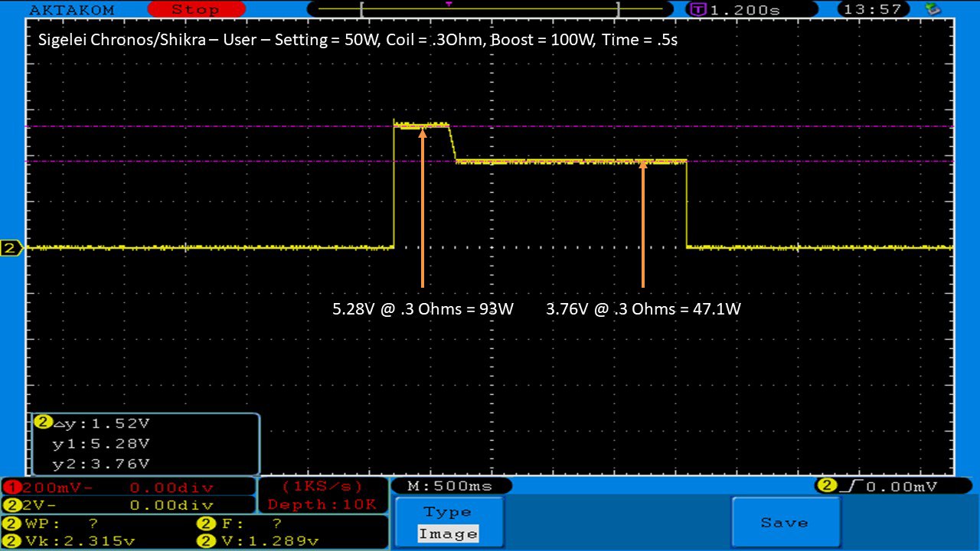Click the purple trigger position T icon
The width and height of the screenshot is (980, 551).
coord(698,10)
